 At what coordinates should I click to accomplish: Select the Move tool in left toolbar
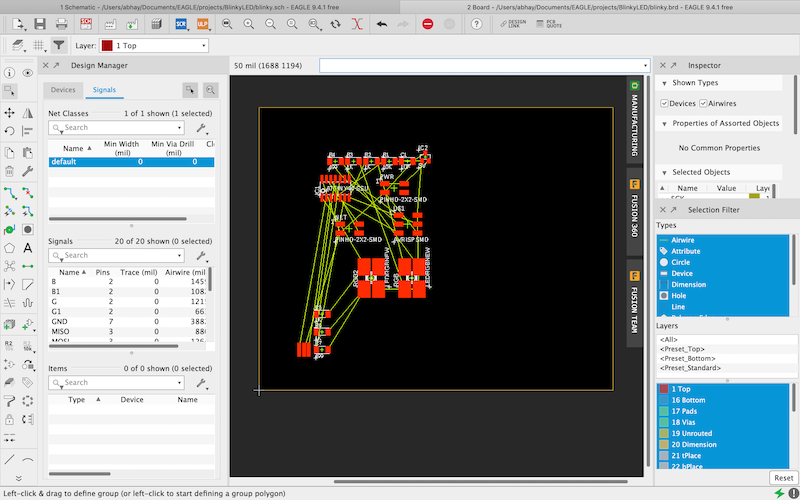[9, 111]
